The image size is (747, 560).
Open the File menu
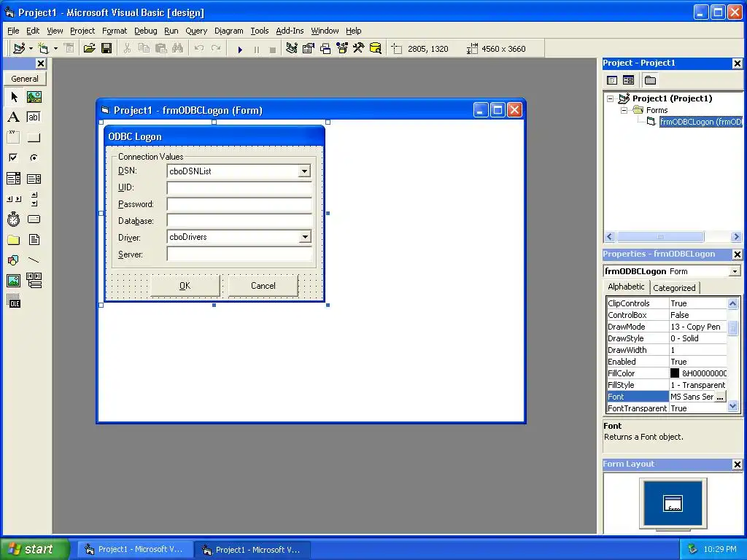click(13, 31)
